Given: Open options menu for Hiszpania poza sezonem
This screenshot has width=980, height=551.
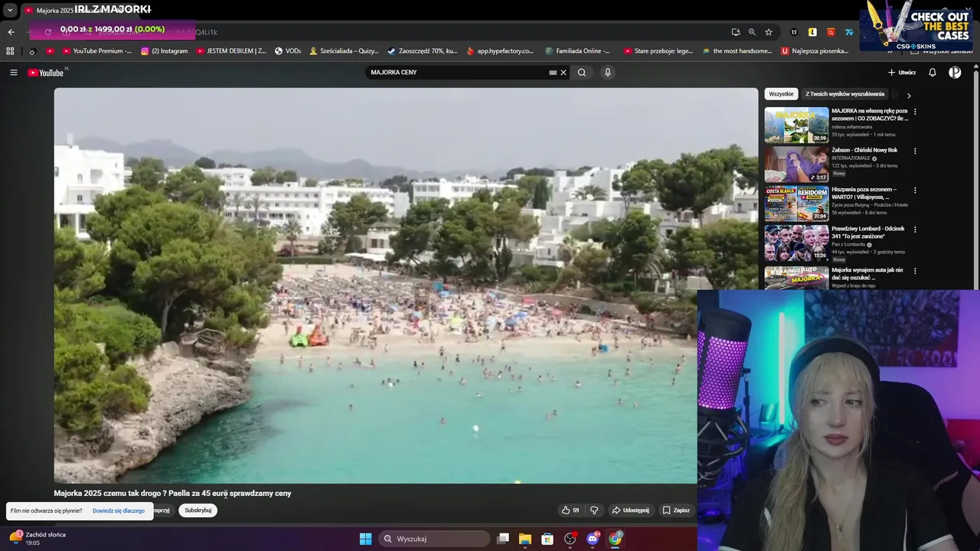Looking at the screenshot, I should (915, 190).
